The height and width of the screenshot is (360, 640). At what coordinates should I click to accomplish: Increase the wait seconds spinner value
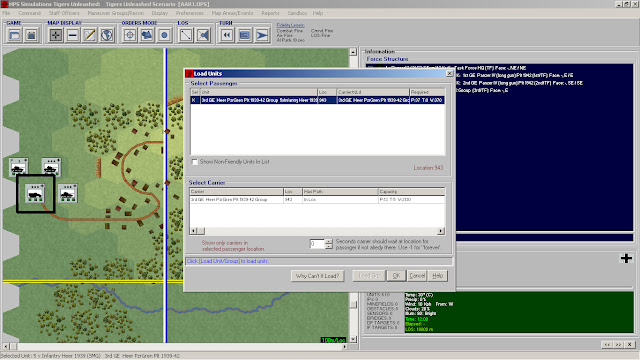pyautogui.click(x=329, y=242)
